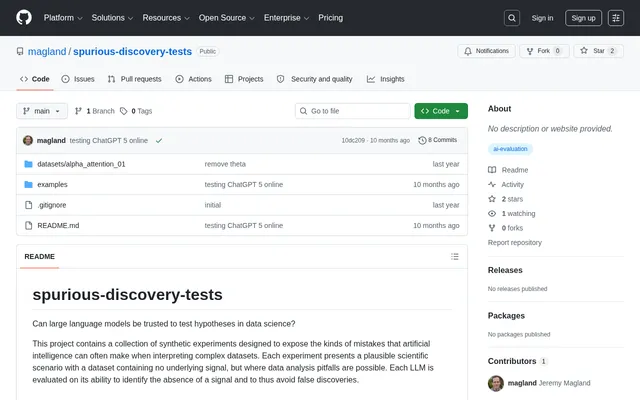Click the pulse icon beside Activity
640x400 pixels.
point(492,184)
